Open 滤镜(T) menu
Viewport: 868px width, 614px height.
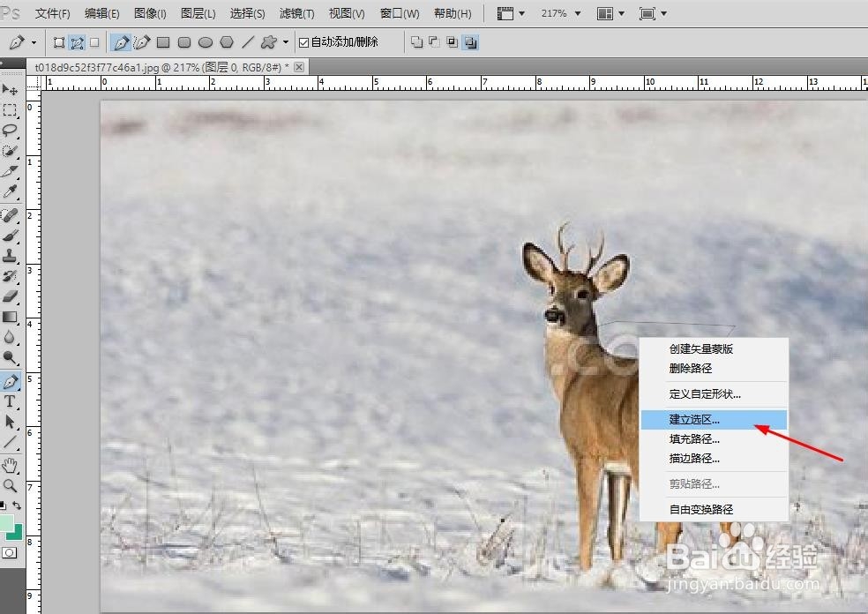[x=296, y=13]
